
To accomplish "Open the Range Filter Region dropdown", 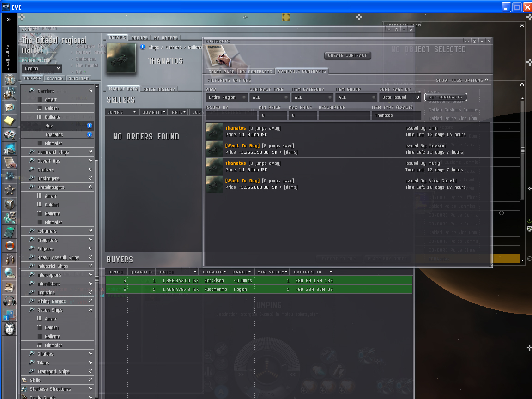I will coord(42,68).
